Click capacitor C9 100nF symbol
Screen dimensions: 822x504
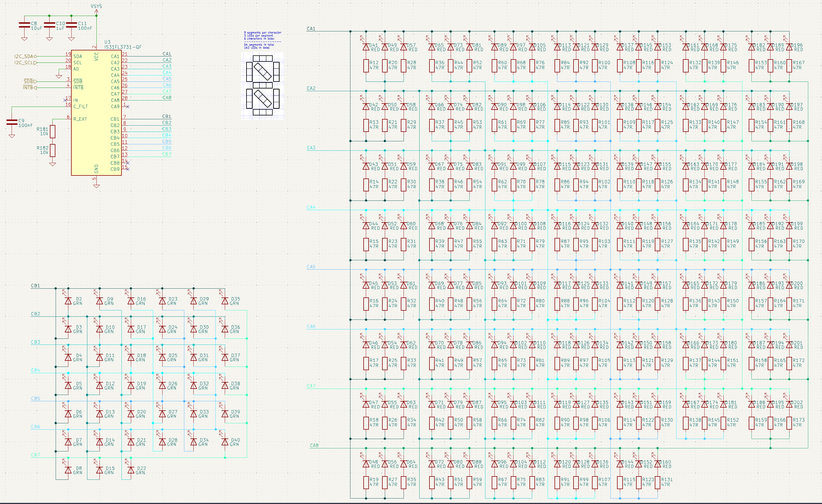coord(12,122)
